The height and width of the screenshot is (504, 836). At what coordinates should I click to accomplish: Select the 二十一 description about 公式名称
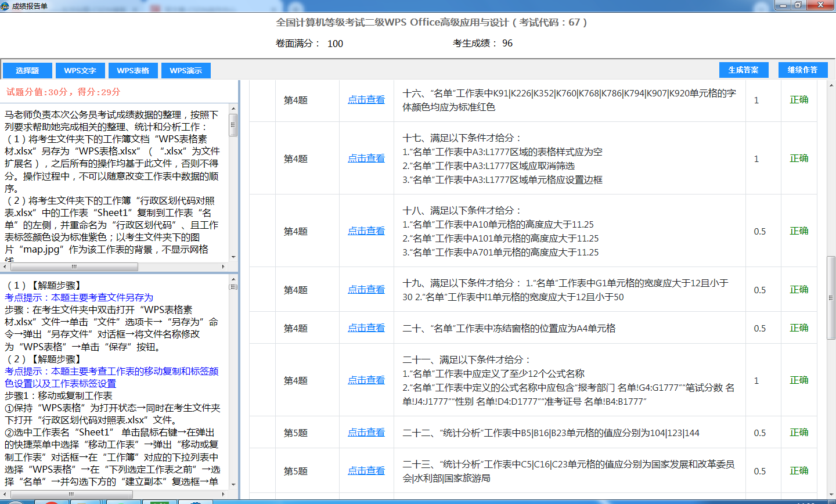[x=568, y=380]
